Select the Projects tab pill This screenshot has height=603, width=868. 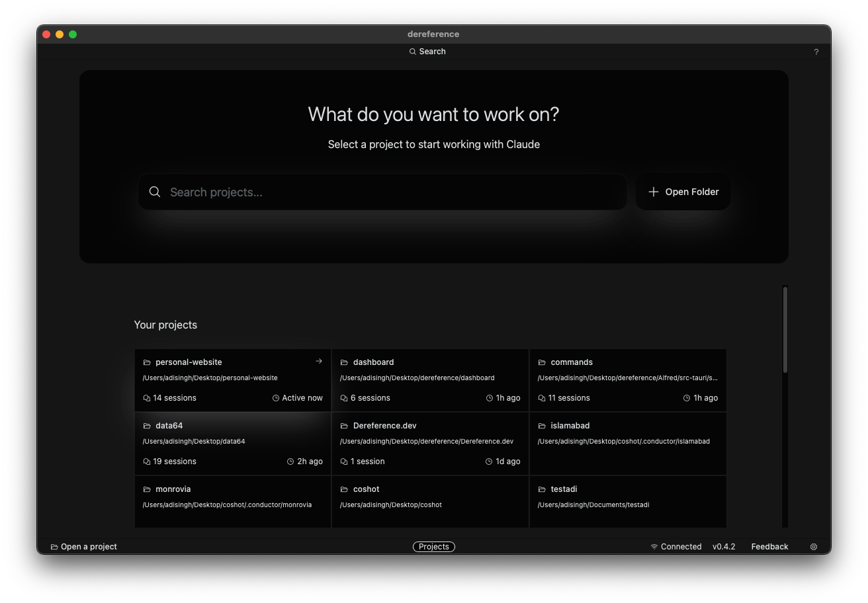pos(434,547)
